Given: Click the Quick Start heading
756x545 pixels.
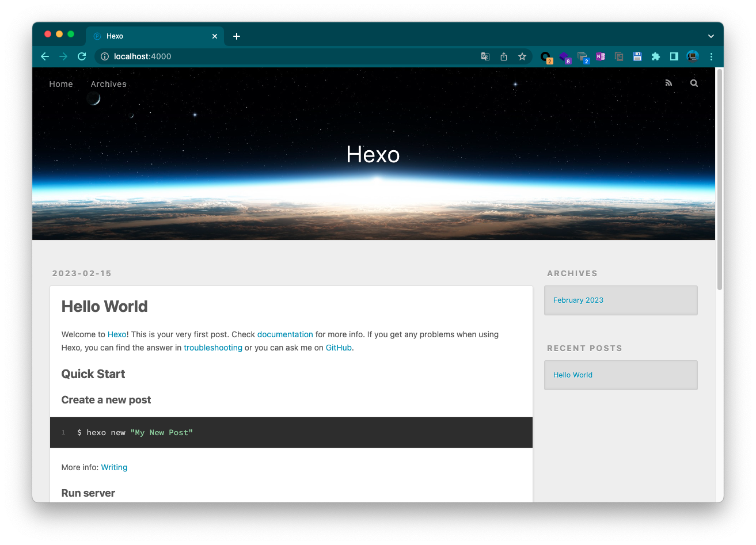Looking at the screenshot, I should click(93, 374).
